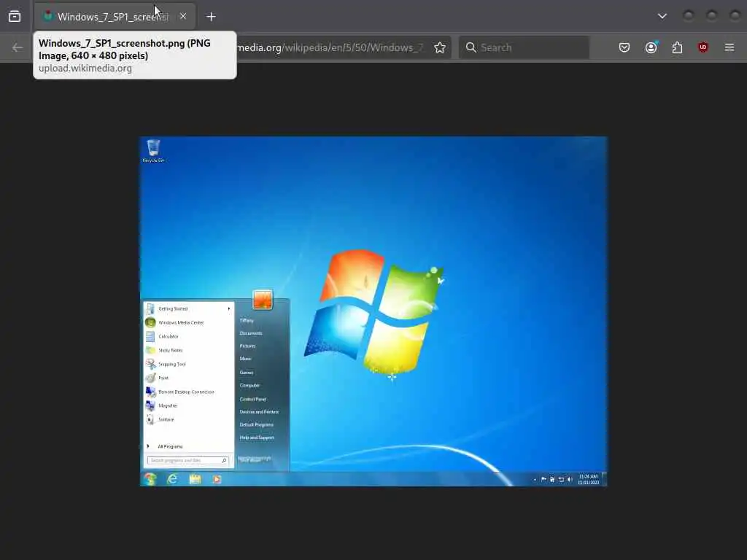
Task: Click the network tray icon in image
Action: (561, 480)
